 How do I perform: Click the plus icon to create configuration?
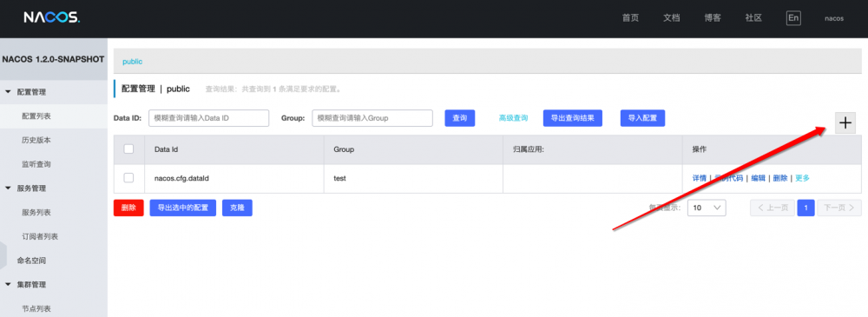[x=845, y=123]
